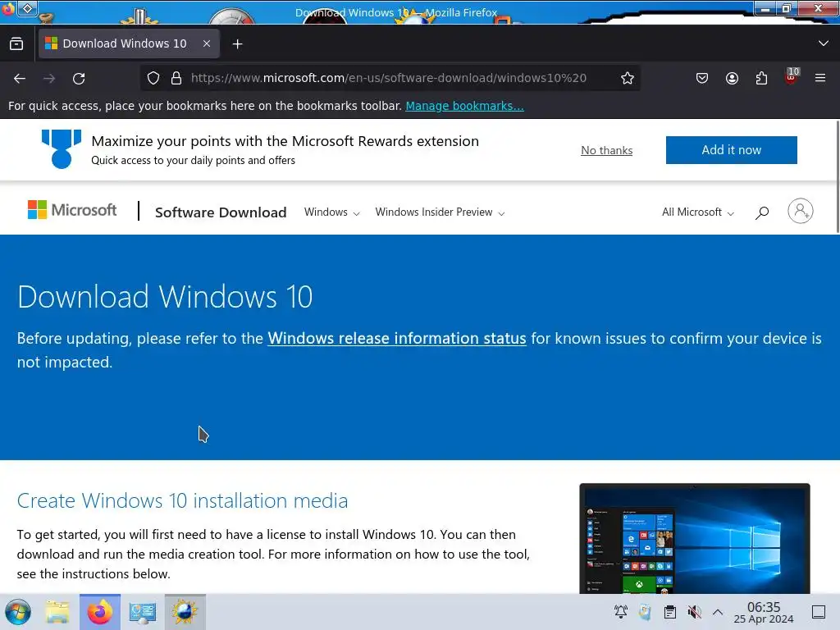Toggle the muted volume tray icon

(x=694, y=612)
